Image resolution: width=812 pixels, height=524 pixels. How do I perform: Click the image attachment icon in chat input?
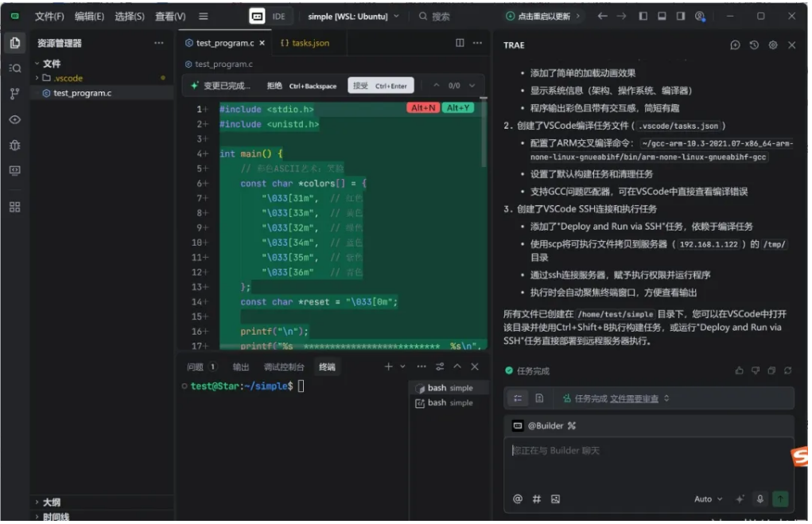point(555,499)
